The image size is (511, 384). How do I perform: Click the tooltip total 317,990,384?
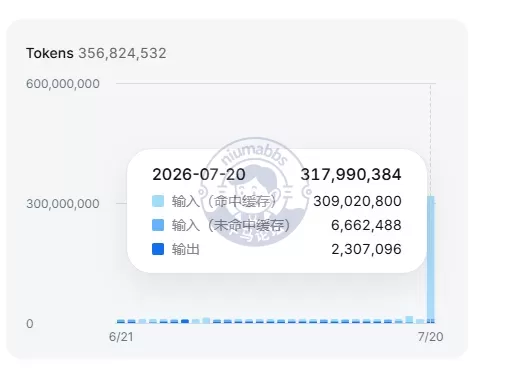point(351,174)
